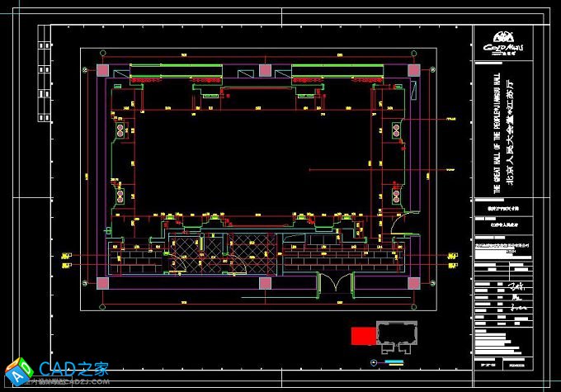
Task: Select the top-left pink column square
Action: coord(101,70)
